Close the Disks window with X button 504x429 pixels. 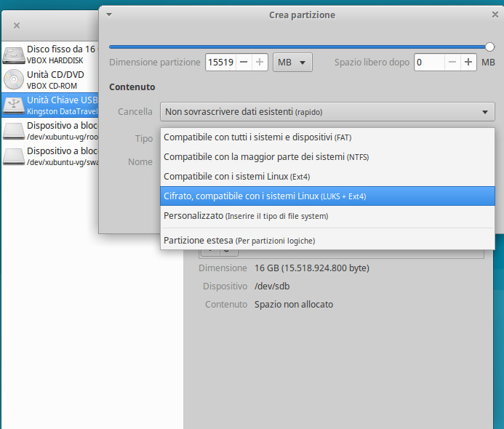point(17,25)
